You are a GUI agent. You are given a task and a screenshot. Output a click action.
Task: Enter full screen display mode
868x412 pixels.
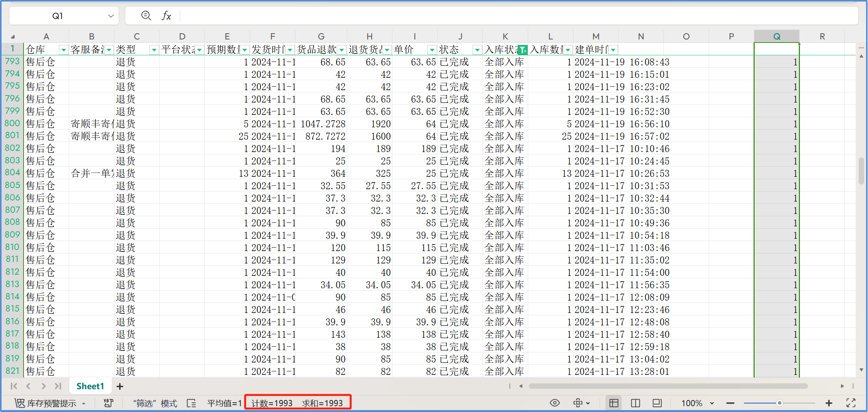tap(851, 403)
